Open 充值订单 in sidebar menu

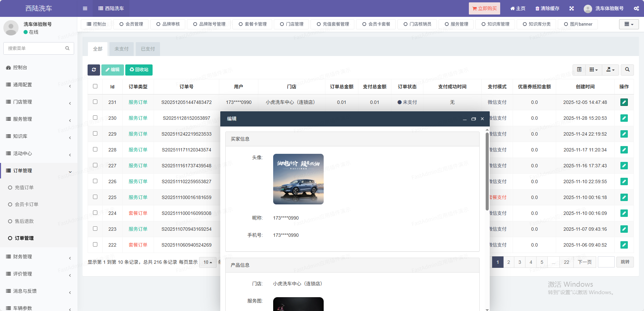(x=24, y=188)
